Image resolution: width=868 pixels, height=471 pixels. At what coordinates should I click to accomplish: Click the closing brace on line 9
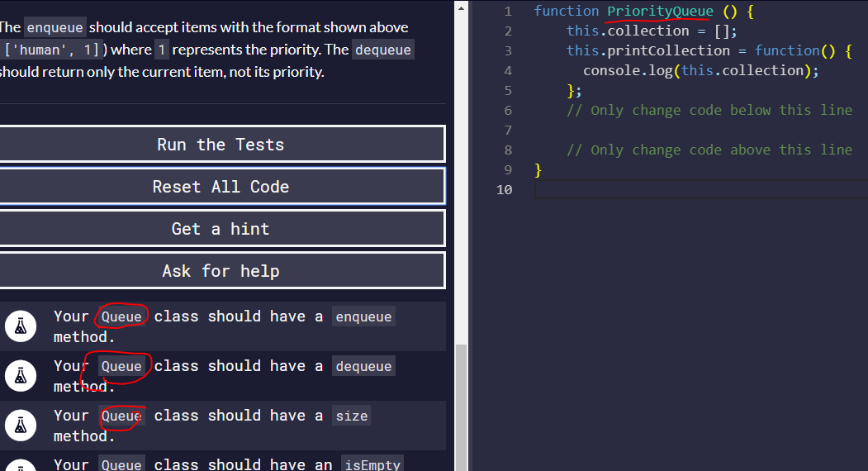tap(538, 169)
